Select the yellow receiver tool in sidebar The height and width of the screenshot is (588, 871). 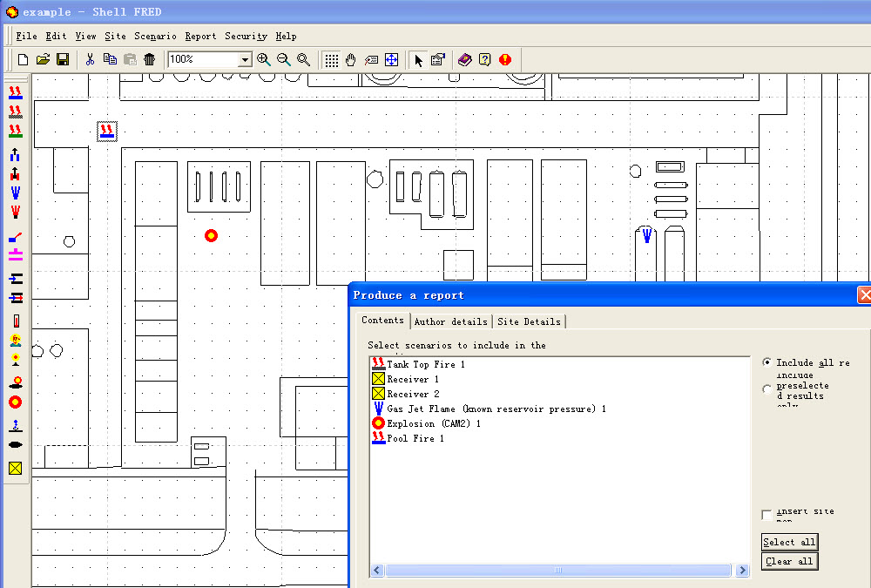coord(16,468)
